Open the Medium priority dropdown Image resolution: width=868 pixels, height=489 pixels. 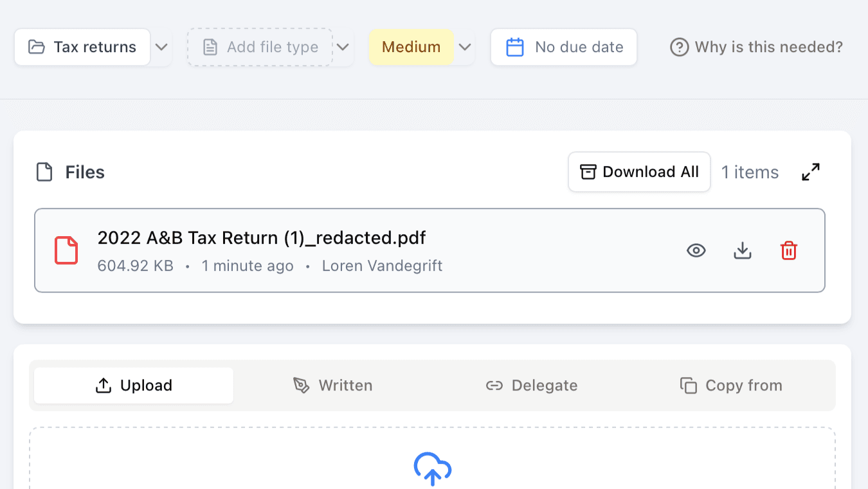(465, 46)
